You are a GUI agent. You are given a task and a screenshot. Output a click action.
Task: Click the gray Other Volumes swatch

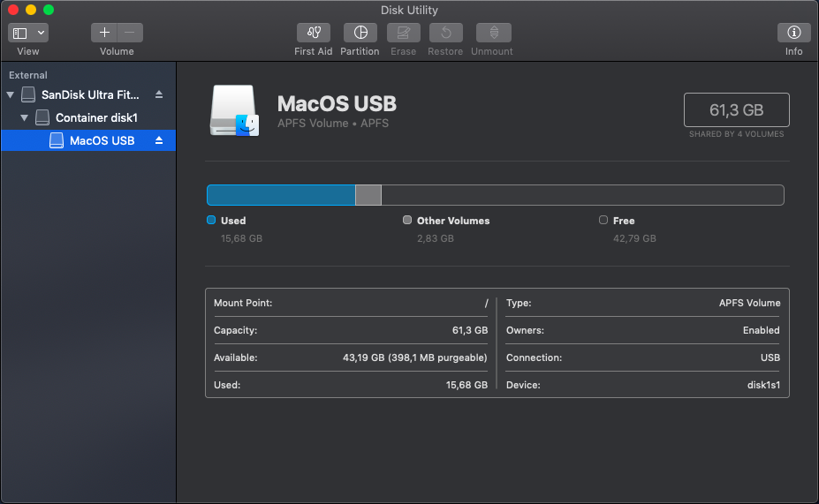[407, 221]
